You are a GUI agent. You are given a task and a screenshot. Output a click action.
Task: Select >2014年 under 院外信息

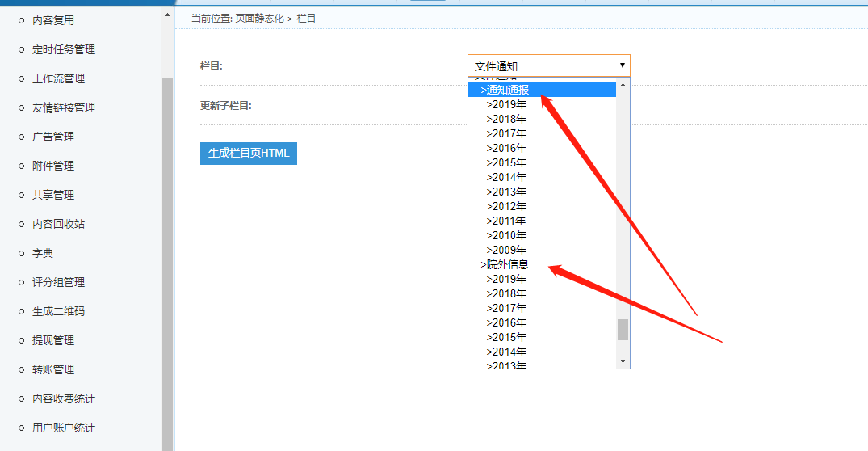pos(542,352)
